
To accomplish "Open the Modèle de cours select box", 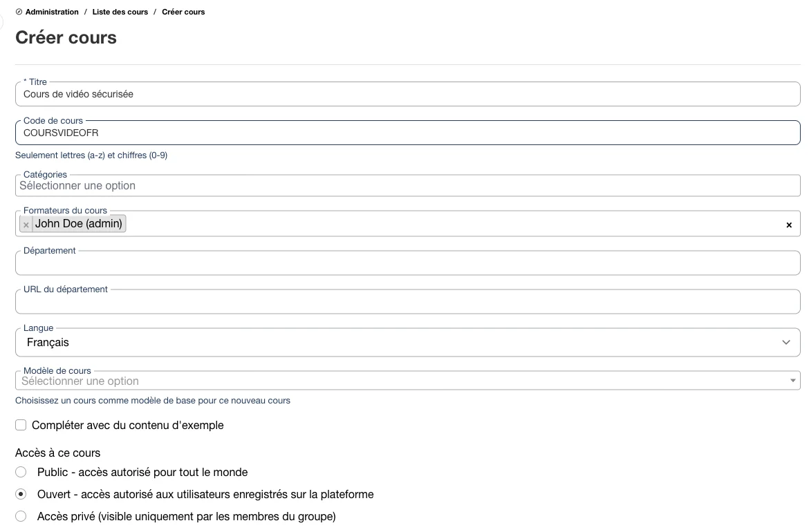I will [407, 381].
